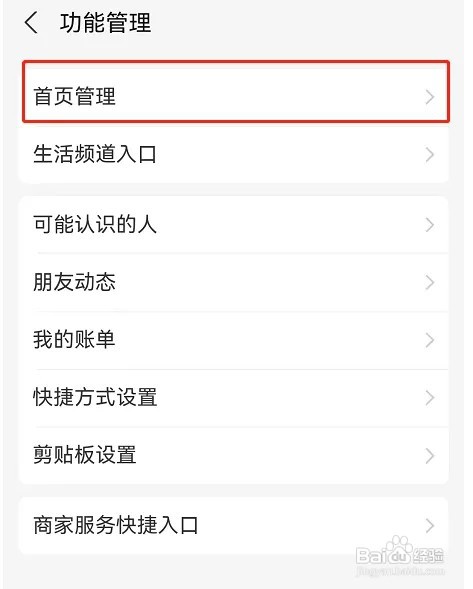Click the chevron on 可能认识的人 row

(430, 225)
